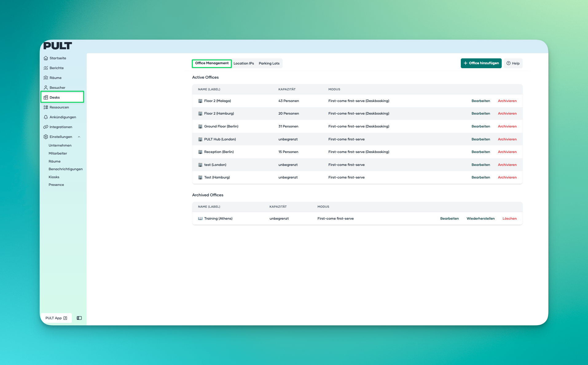The image size is (588, 365).
Task: Click 'Archived Offices' heading
Action: click(x=208, y=195)
